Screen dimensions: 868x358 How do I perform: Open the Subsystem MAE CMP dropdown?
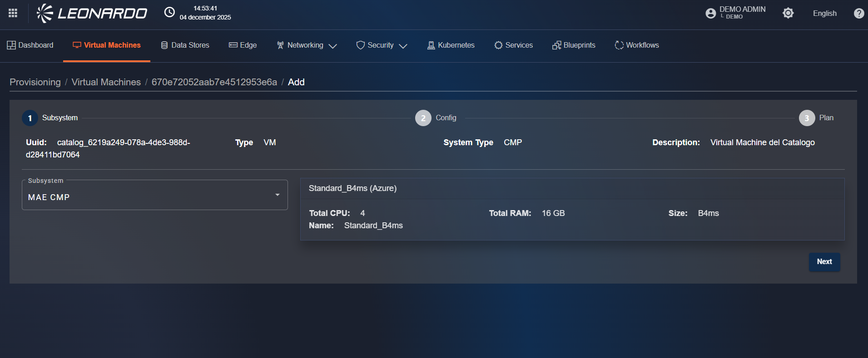coord(154,196)
